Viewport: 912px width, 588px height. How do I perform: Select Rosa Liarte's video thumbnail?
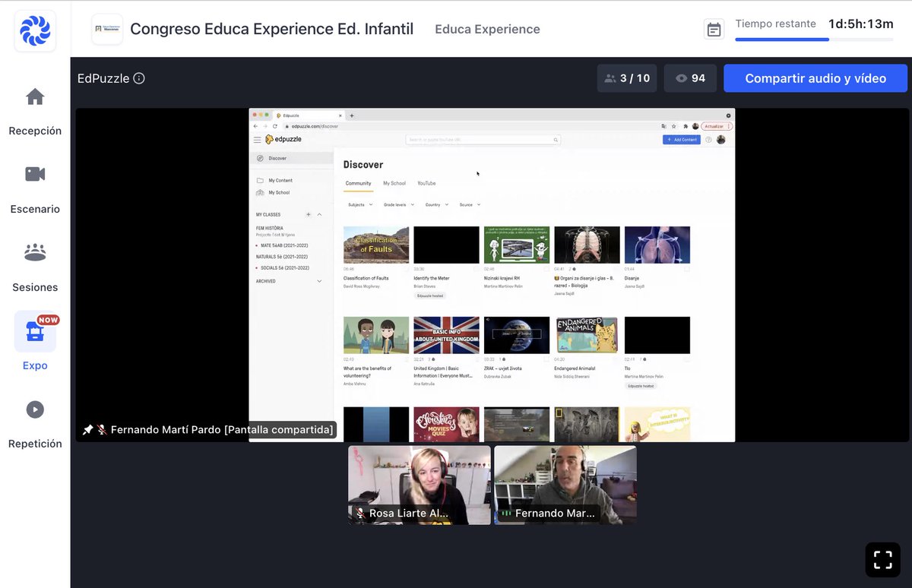pos(420,485)
